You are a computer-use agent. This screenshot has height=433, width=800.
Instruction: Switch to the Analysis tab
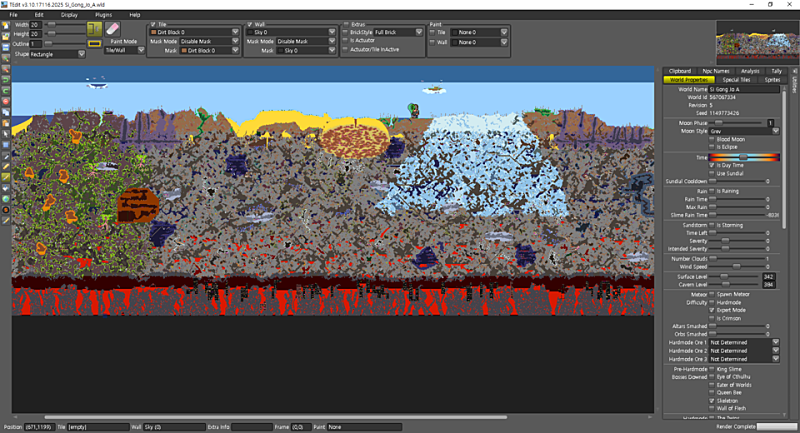(x=750, y=71)
